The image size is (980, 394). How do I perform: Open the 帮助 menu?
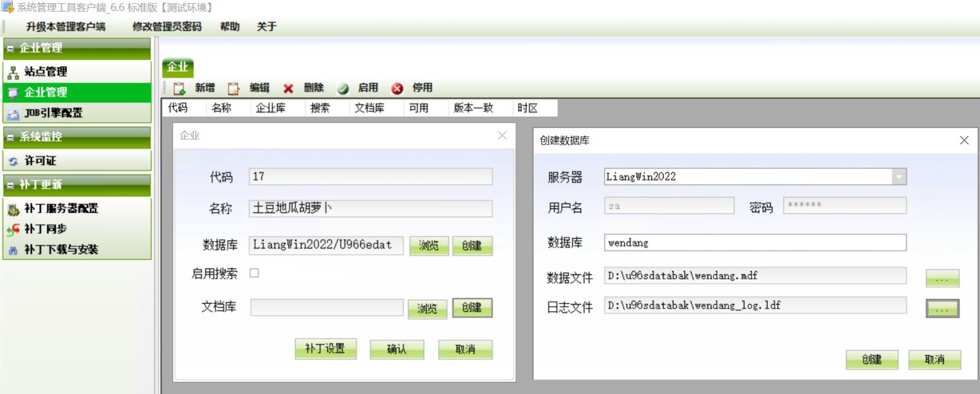(229, 27)
